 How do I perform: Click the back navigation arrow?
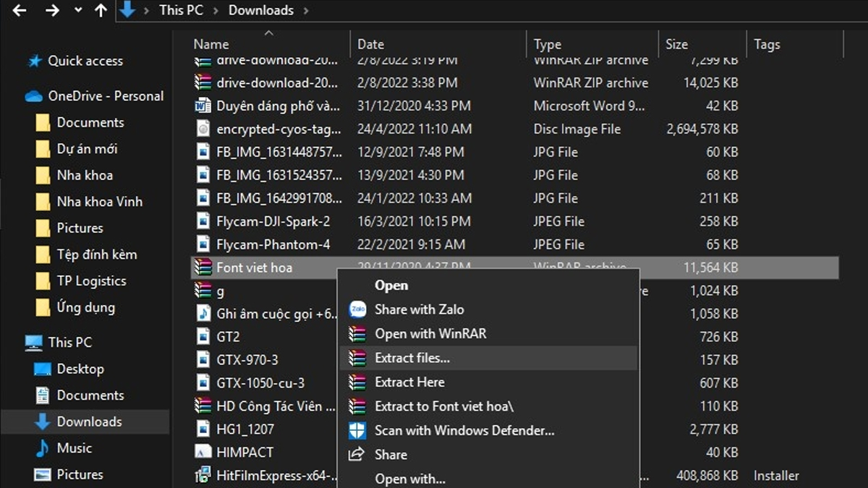click(x=19, y=10)
